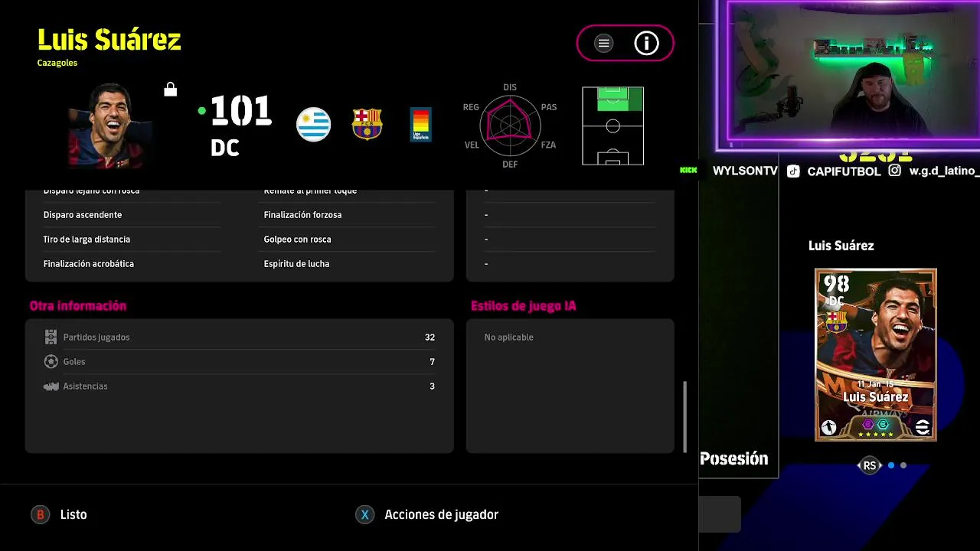The width and height of the screenshot is (980, 551).
Task: Click the No aplicable text
Action: click(x=508, y=337)
